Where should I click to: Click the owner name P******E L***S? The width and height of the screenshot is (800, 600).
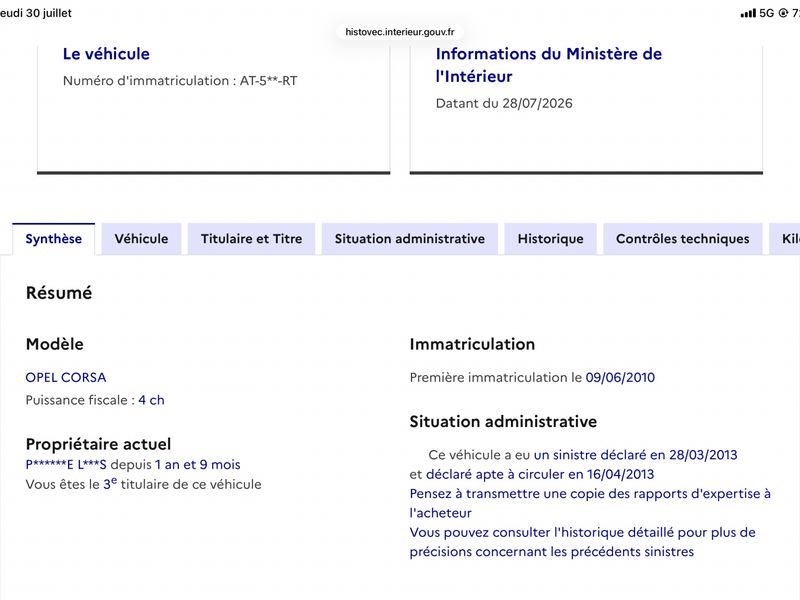point(66,465)
